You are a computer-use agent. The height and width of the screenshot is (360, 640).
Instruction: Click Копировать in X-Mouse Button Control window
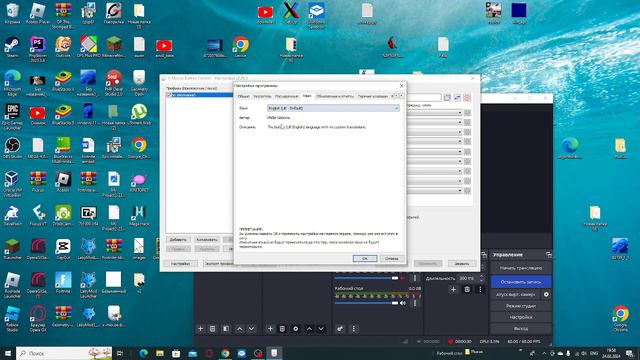[x=207, y=240]
